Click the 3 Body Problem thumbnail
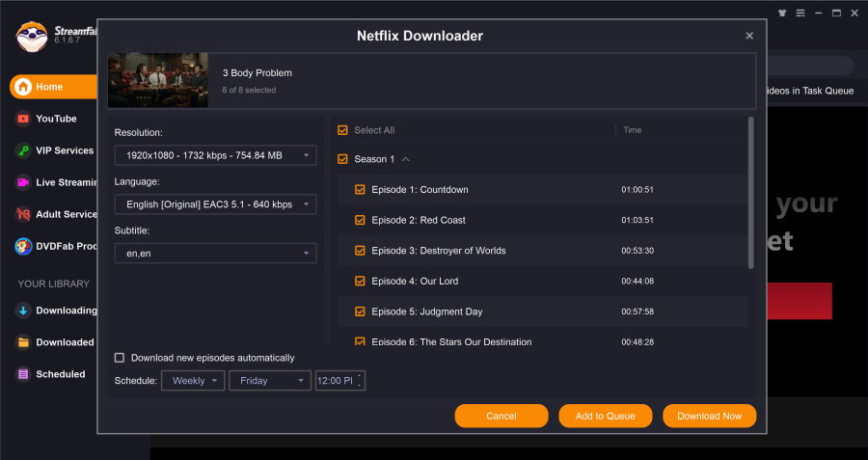This screenshot has width=868, height=460. tap(158, 80)
